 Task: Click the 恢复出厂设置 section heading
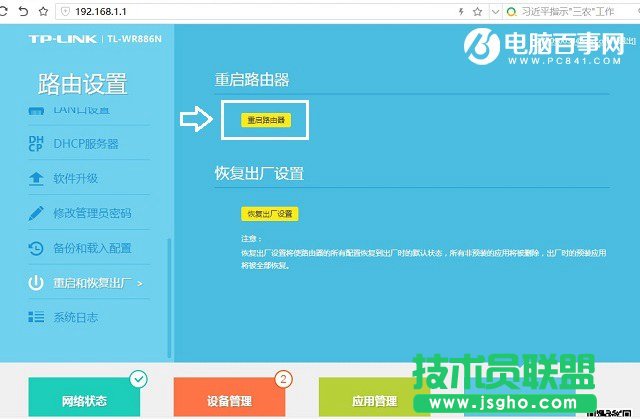pyautogui.click(x=259, y=173)
